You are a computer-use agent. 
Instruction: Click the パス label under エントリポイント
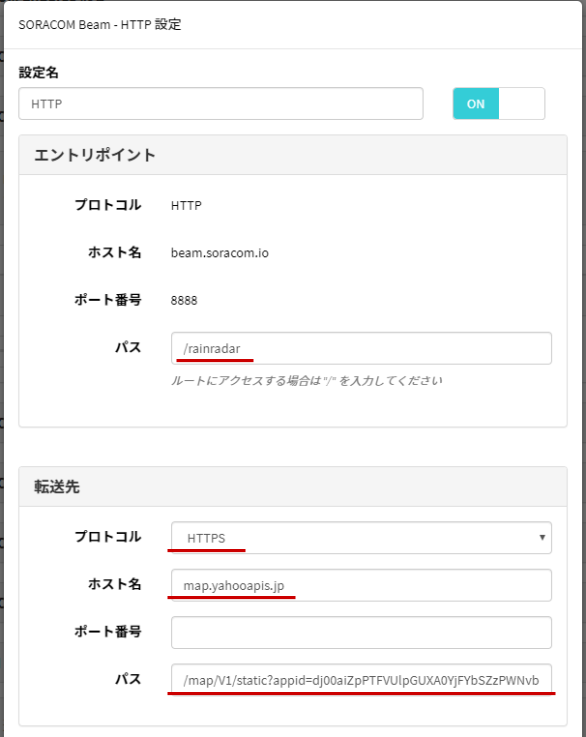[128, 347]
